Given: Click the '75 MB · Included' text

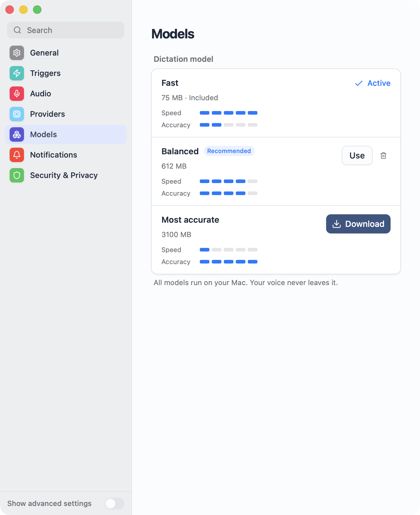Looking at the screenshot, I should coord(190,98).
